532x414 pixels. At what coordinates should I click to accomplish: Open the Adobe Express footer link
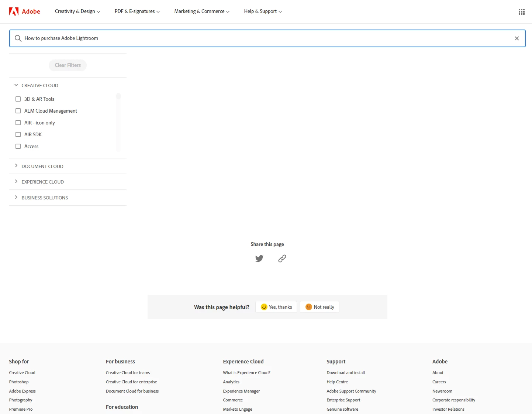click(x=23, y=391)
